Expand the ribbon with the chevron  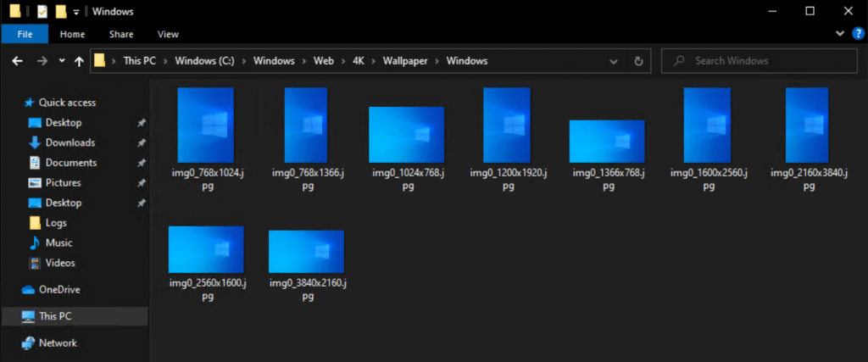coord(841,34)
